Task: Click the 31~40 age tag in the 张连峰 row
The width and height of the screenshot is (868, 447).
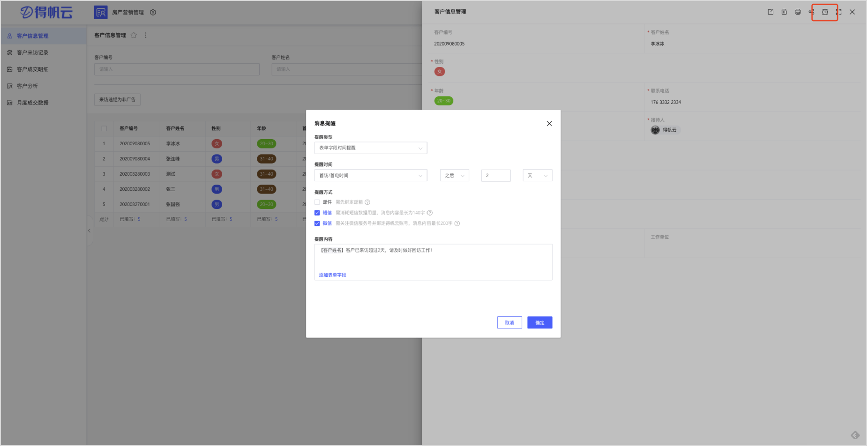Action: [x=267, y=159]
